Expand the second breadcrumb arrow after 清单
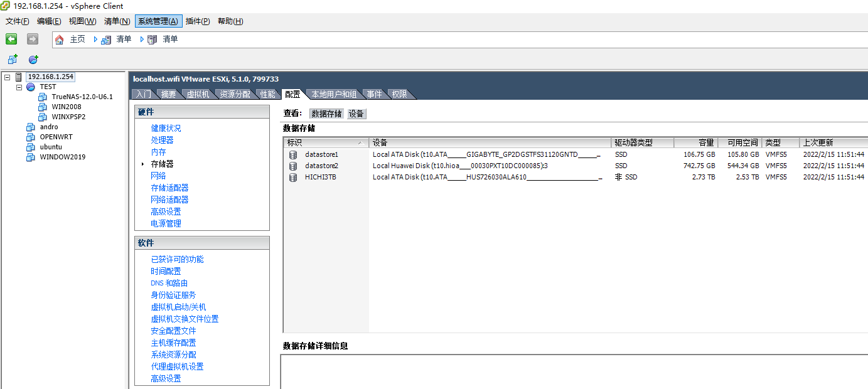The width and height of the screenshot is (868, 389). coord(142,40)
